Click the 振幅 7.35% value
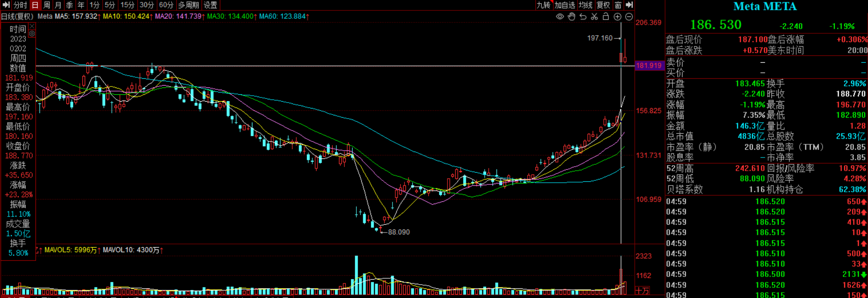The width and height of the screenshot is (868, 298). coord(753,115)
